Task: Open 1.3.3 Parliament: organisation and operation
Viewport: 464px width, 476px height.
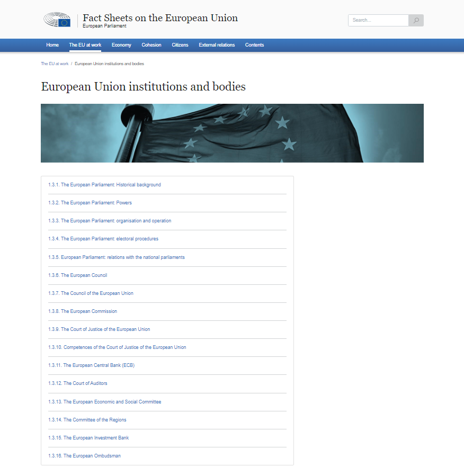Action: tap(110, 221)
